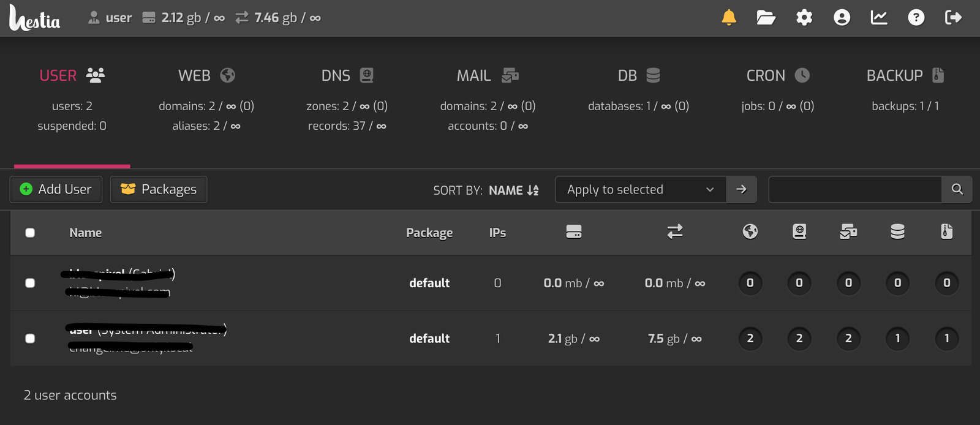Image resolution: width=980 pixels, height=425 pixels.
Task: Open the notifications bell icon
Action: 729,18
